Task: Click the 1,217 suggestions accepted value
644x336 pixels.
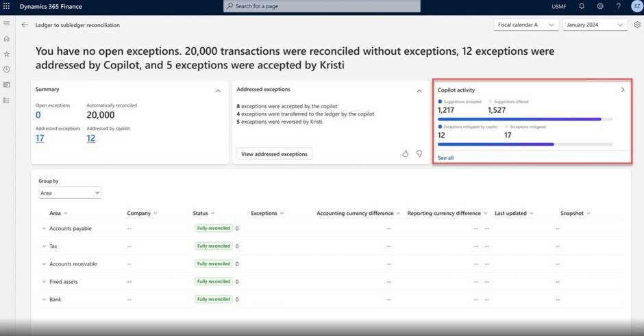Action: click(x=446, y=110)
